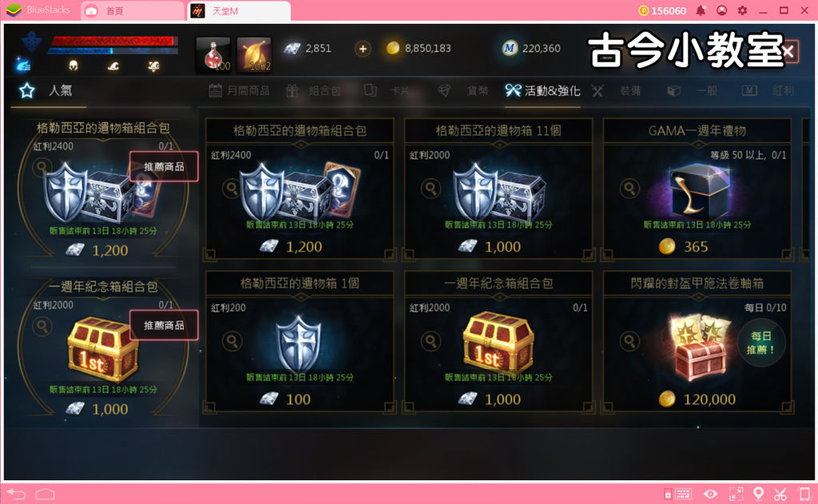Select the 人氣 popular category
The image size is (818, 504).
[46, 90]
